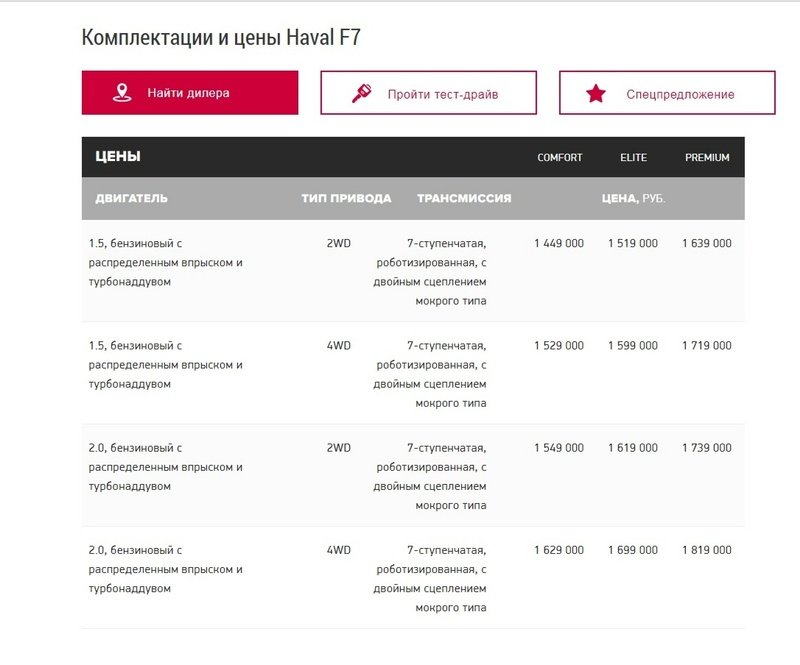
Task: Click the ЦЕНЫ table title
Action: (118, 156)
